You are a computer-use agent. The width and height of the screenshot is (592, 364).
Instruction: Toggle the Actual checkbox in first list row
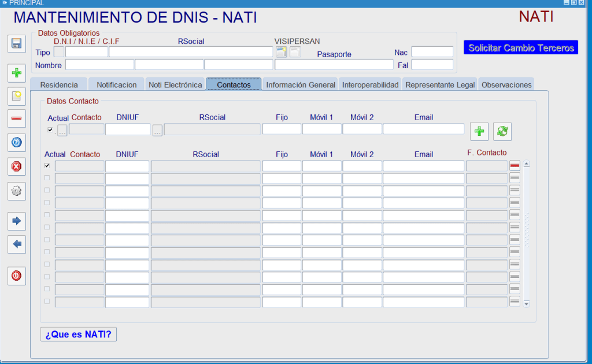(47, 165)
